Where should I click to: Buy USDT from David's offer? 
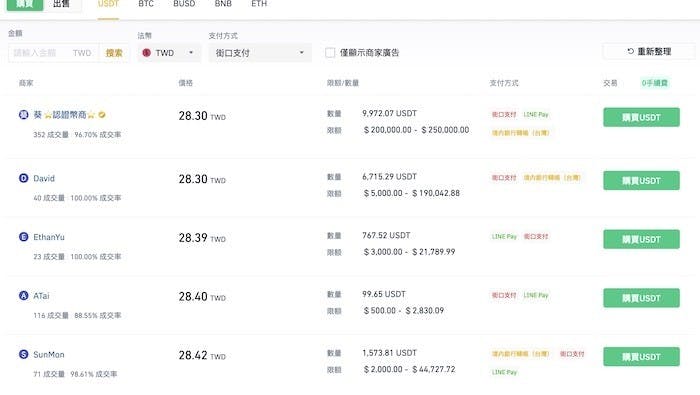(641, 180)
